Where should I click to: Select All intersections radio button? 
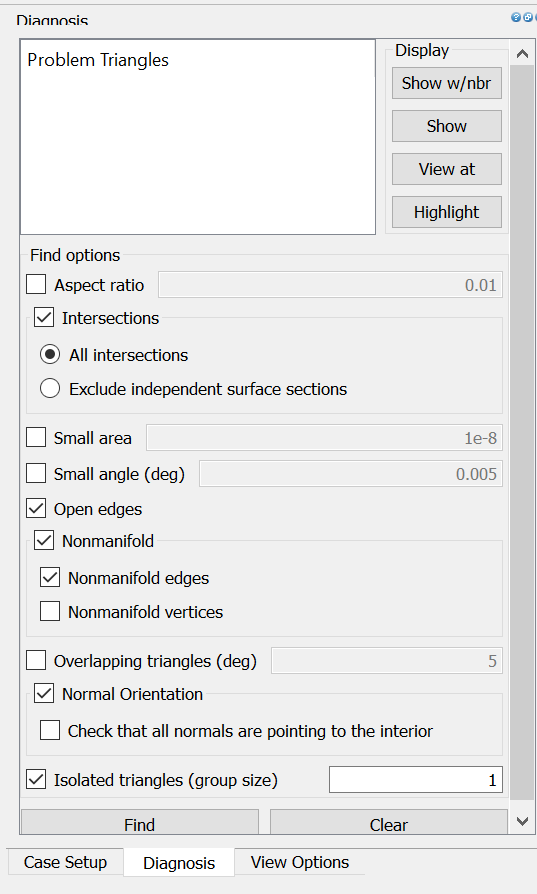50,355
